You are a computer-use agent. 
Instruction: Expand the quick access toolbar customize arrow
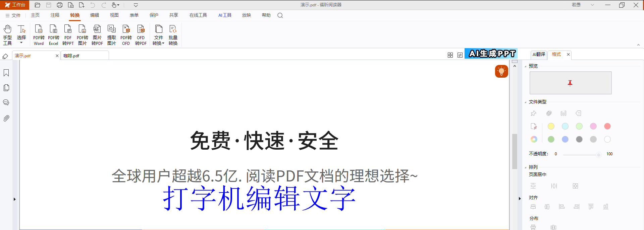coord(136,5)
